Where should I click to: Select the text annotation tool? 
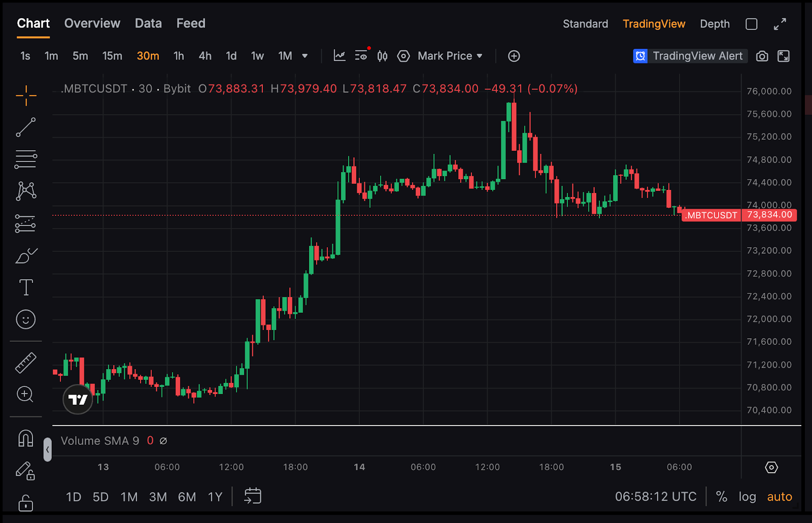(x=25, y=287)
